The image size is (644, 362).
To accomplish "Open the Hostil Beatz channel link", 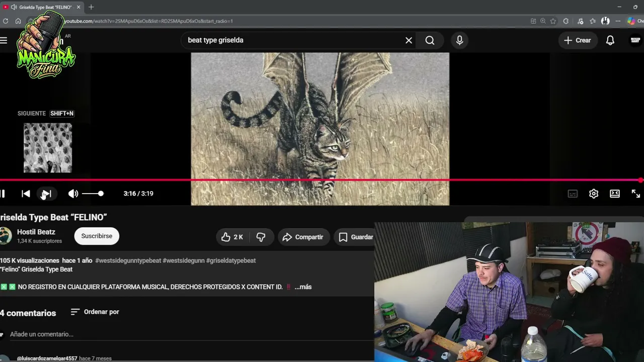I will (x=36, y=232).
